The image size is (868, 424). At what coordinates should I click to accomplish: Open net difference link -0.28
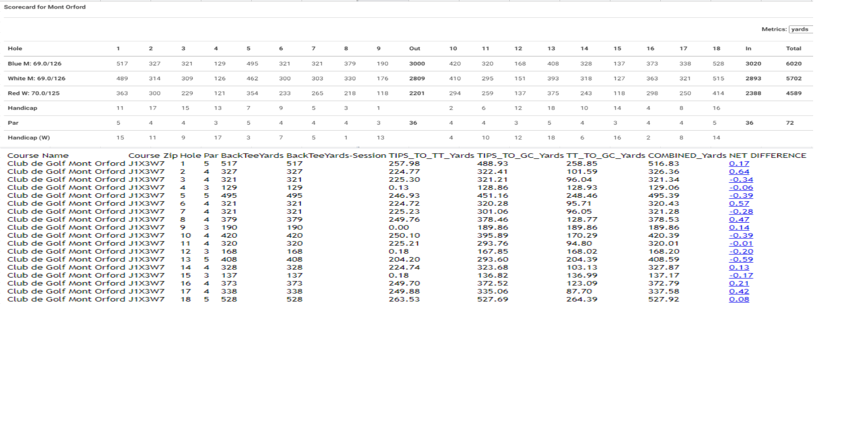741,211
